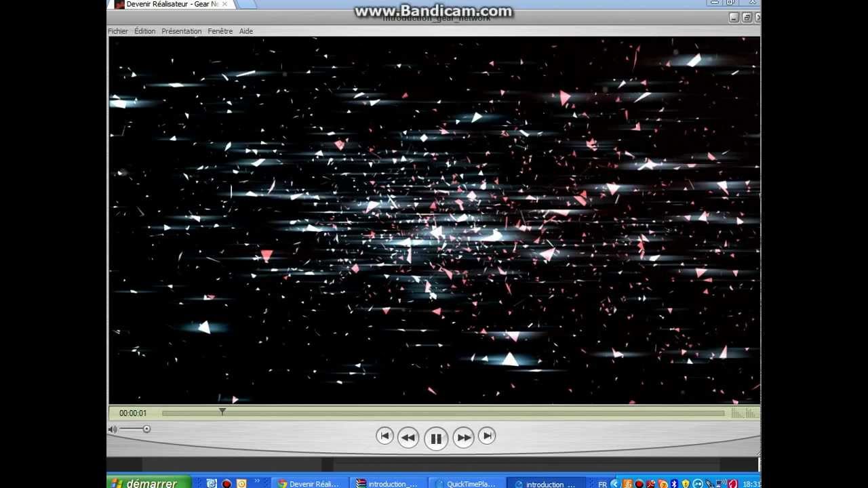Pause the QuickTime movie playback
Image resolution: width=868 pixels, height=488 pixels.
436,439
